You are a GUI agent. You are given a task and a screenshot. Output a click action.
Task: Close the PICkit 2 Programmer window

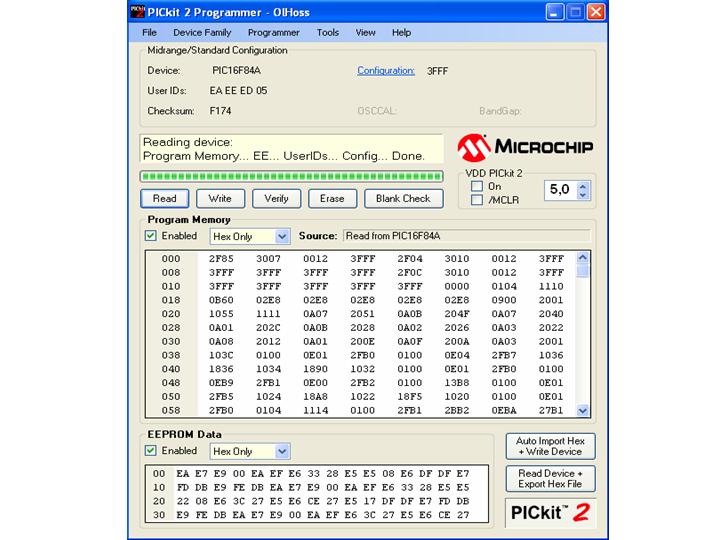596,11
